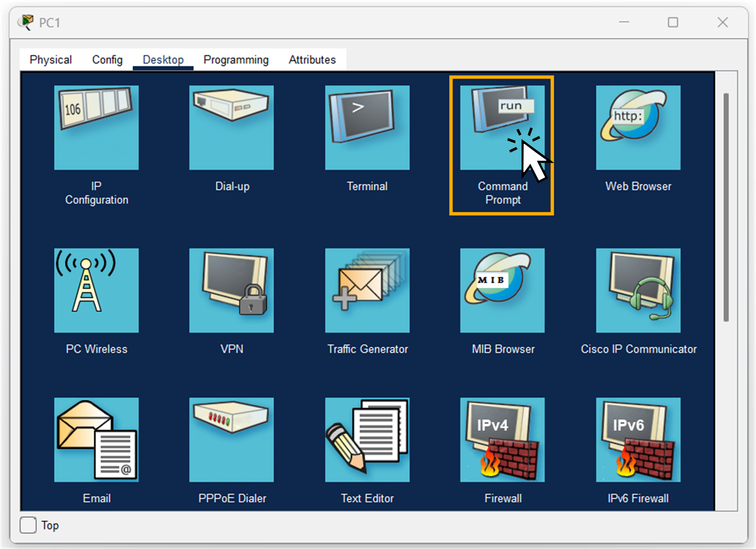Open the Programming tab
756x549 pixels.
click(x=236, y=60)
